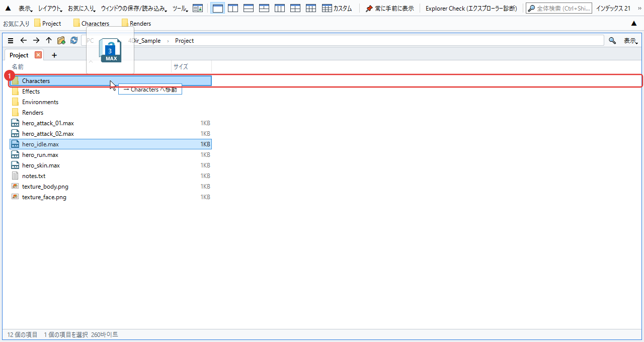644x342 pixels.
Task: Open the 表示 menu in the top toolbar
Action: (x=26, y=9)
